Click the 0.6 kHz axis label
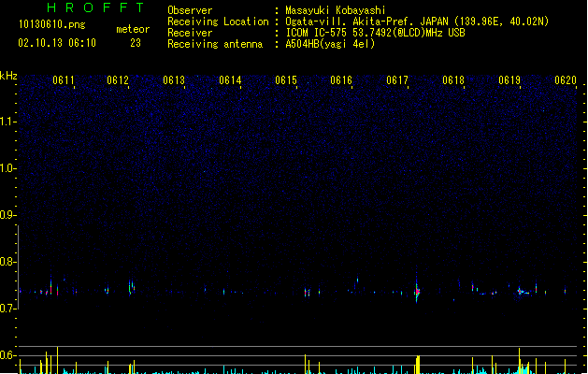 (7, 355)
